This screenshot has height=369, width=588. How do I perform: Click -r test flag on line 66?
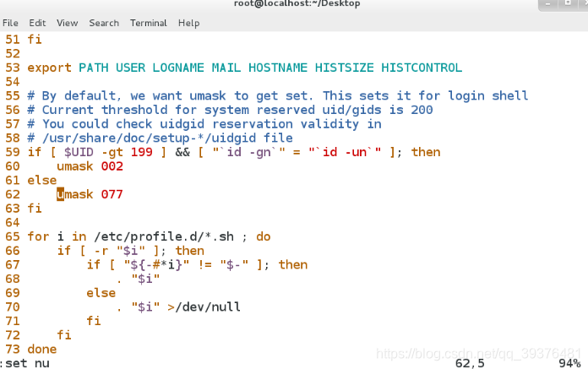101,251
